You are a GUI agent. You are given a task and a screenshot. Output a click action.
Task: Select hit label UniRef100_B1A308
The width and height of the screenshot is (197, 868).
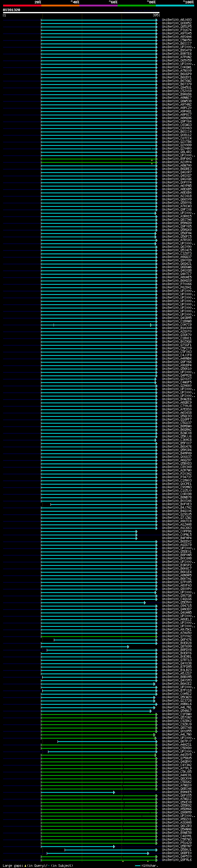(x=177, y=328)
